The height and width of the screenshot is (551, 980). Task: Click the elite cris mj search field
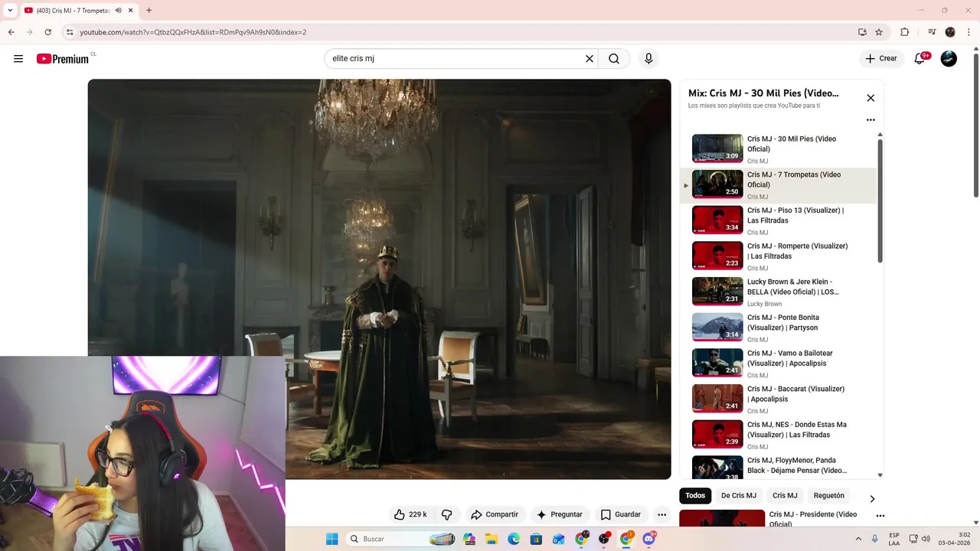click(x=455, y=59)
